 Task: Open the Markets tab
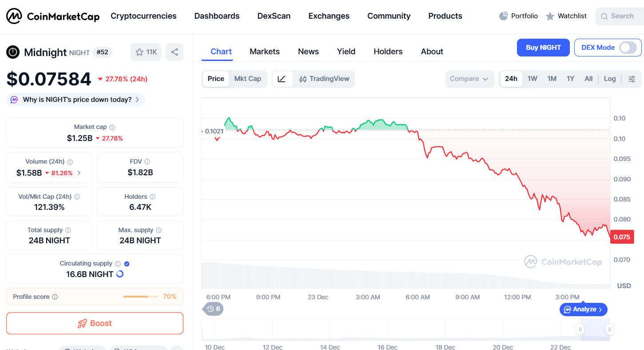pos(265,52)
